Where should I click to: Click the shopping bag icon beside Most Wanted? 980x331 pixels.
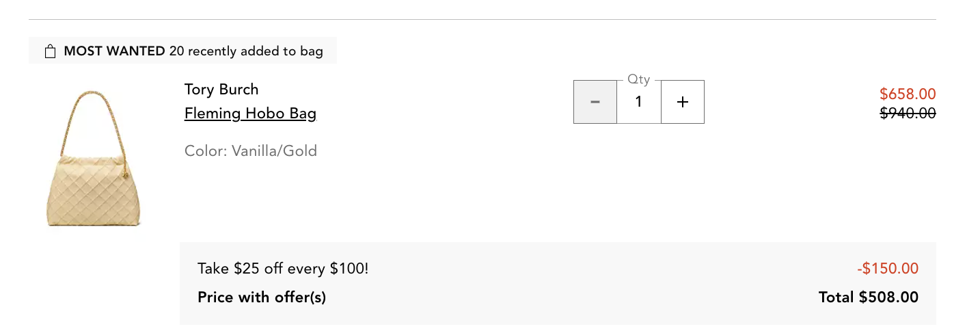click(50, 51)
